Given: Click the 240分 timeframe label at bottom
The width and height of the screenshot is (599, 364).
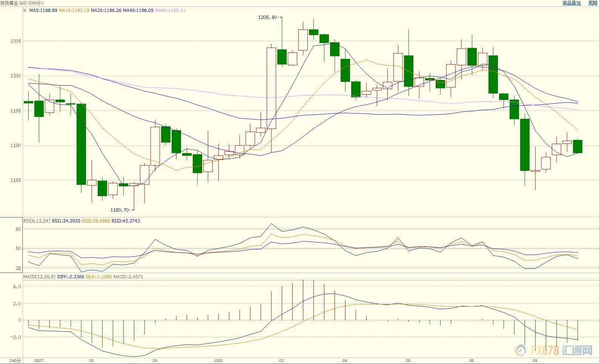Looking at the screenshot, I should pyautogui.click(x=15, y=361).
